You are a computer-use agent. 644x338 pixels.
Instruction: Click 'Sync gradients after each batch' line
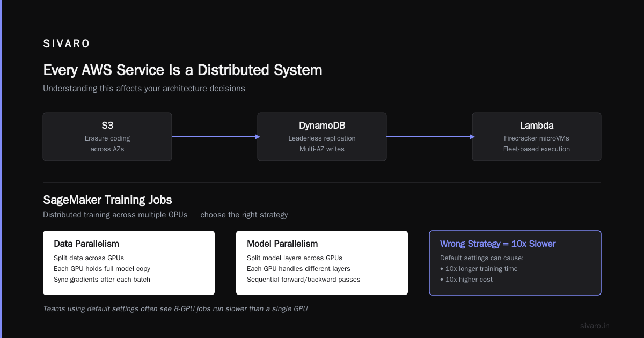[x=102, y=280]
